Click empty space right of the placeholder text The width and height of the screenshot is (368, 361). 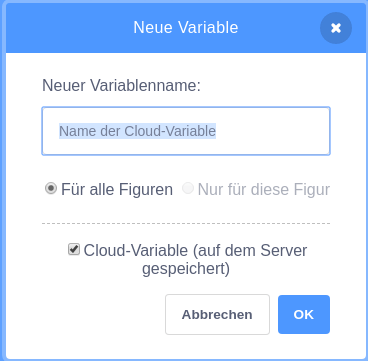272,131
